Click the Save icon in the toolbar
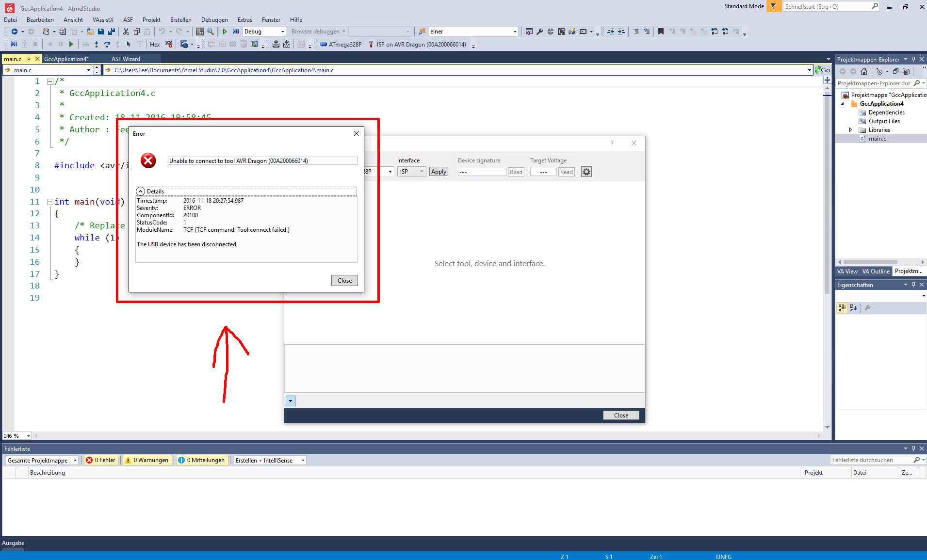927x560 pixels. [101, 32]
